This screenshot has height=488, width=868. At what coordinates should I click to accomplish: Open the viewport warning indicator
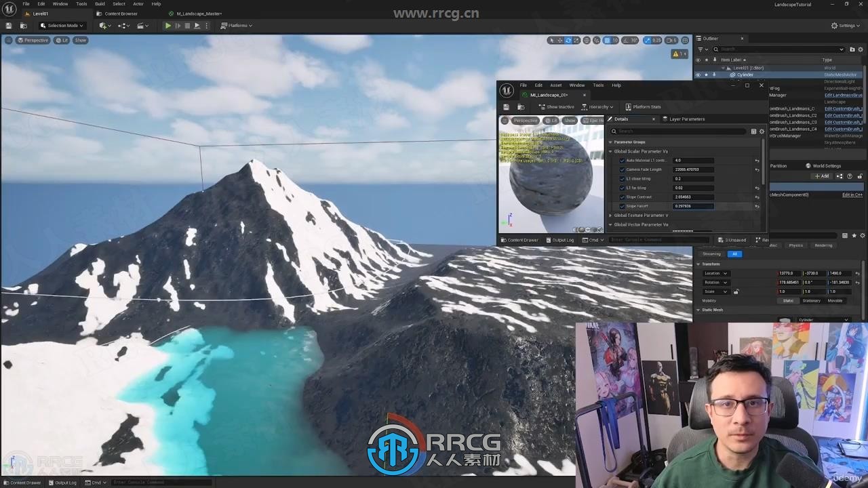click(679, 54)
